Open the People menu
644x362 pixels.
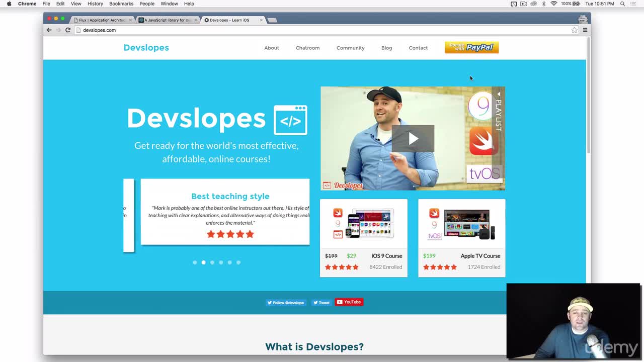click(x=147, y=4)
